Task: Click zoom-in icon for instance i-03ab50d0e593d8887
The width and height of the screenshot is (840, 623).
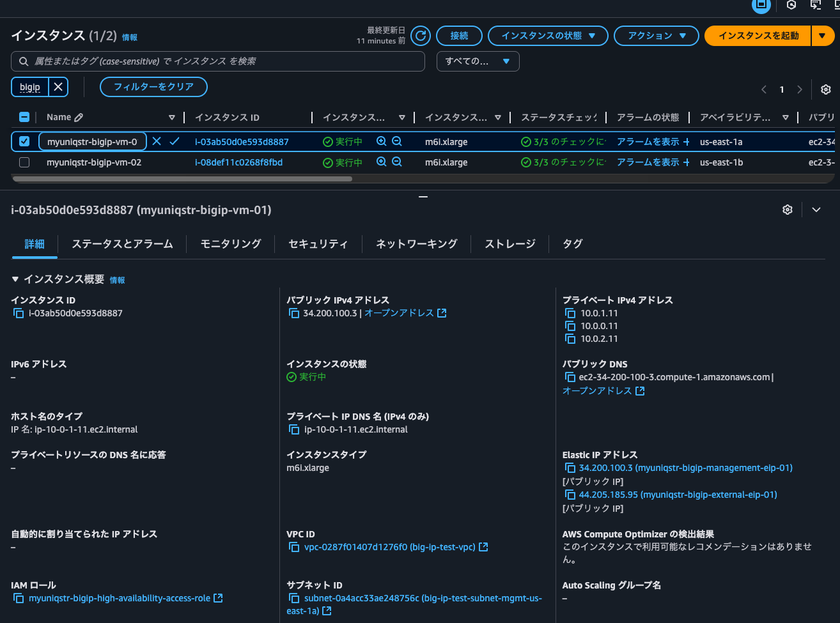Action: (382, 141)
